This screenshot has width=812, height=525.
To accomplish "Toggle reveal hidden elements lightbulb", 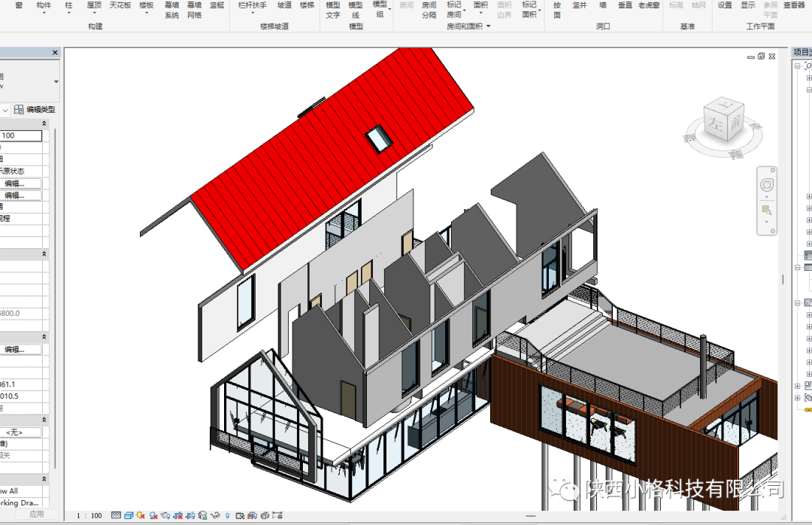I will 227,516.
